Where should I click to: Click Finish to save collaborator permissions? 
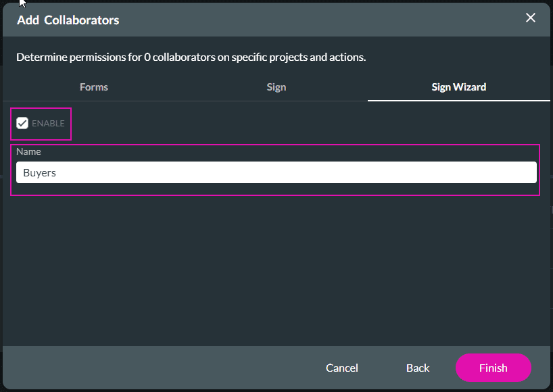(493, 368)
